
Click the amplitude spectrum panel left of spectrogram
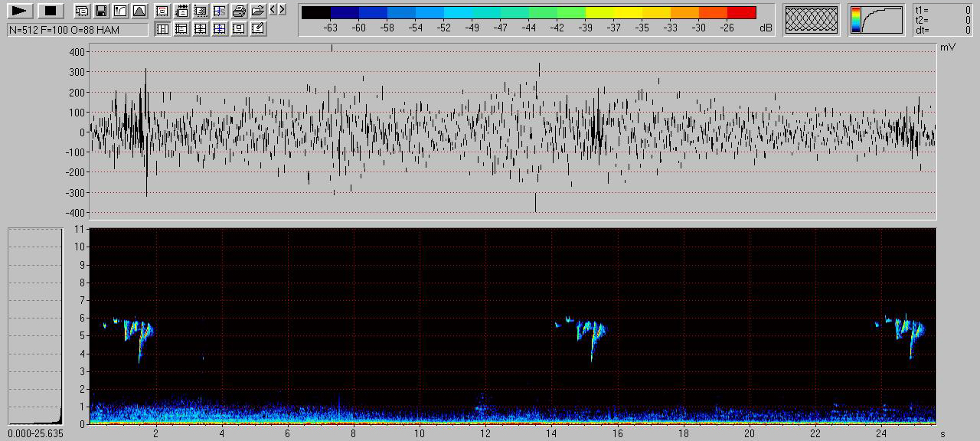pyautogui.click(x=34, y=325)
